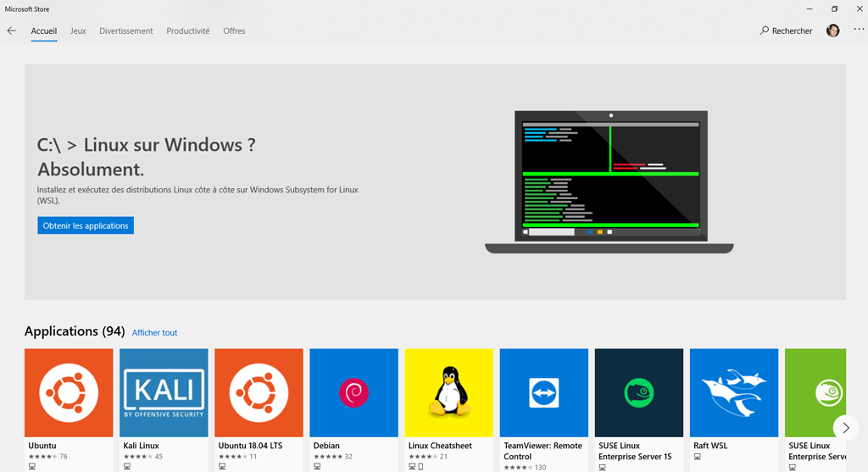Click Debian star rating 32
868x472 pixels.
coord(332,457)
